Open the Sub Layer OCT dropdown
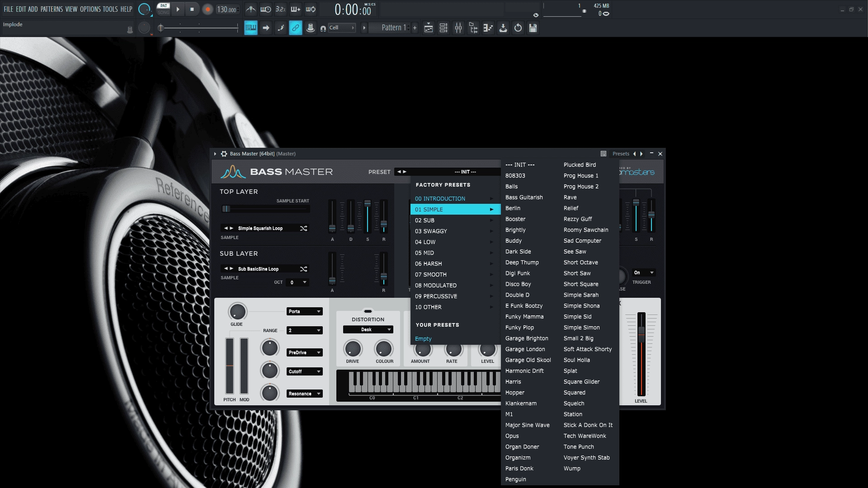Image resolution: width=868 pixels, height=488 pixels. [298, 283]
